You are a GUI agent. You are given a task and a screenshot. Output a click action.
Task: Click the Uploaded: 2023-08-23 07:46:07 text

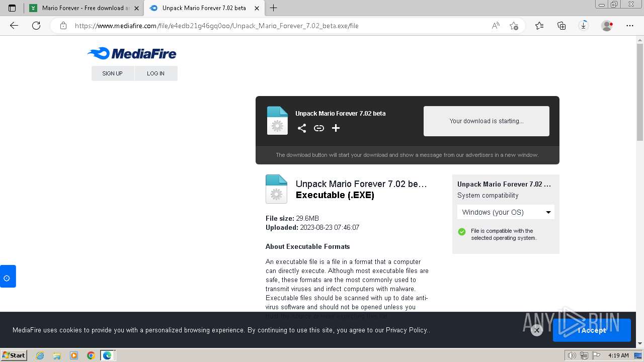312,227
